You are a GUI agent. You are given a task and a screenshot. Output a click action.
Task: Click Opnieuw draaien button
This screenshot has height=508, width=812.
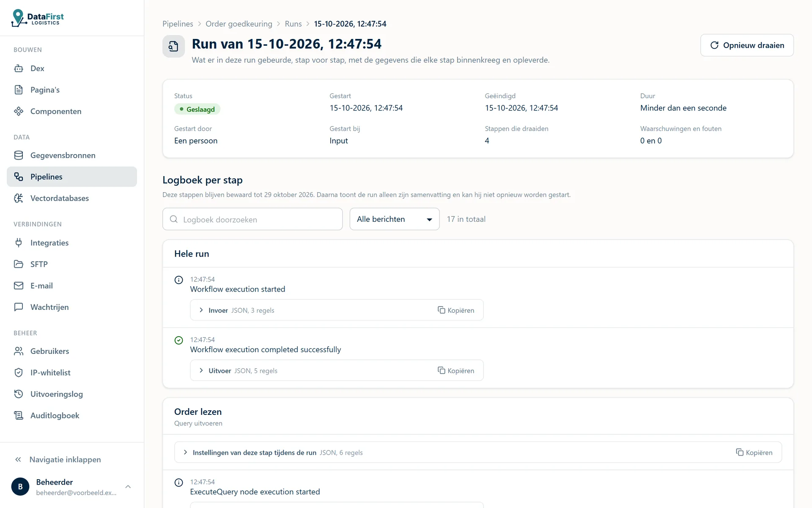click(x=747, y=45)
